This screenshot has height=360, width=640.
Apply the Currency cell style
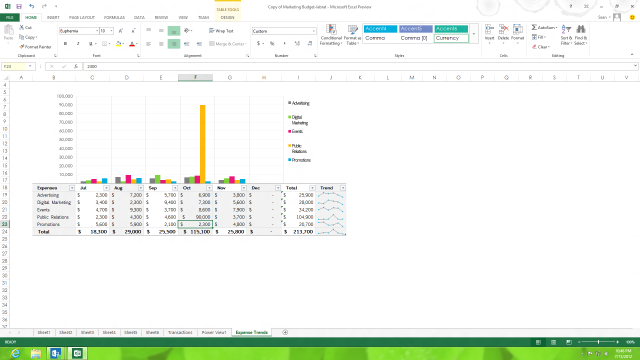(451, 38)
